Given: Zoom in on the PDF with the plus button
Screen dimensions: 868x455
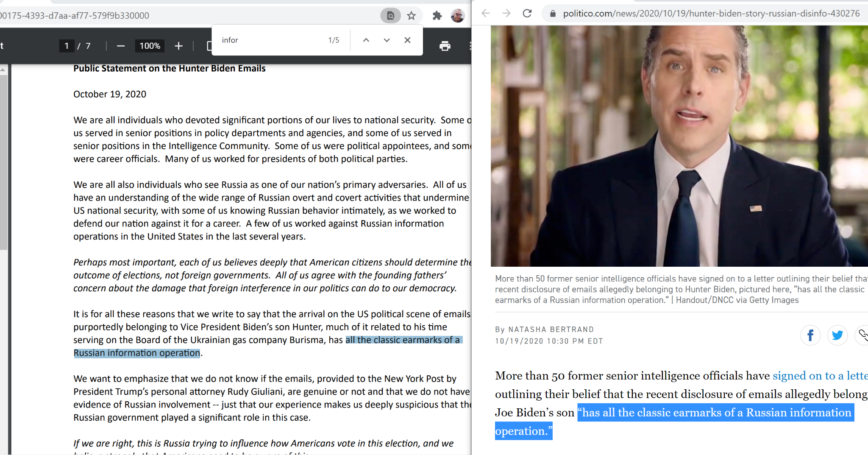Looking at the screenshot, I should [179, 46].
